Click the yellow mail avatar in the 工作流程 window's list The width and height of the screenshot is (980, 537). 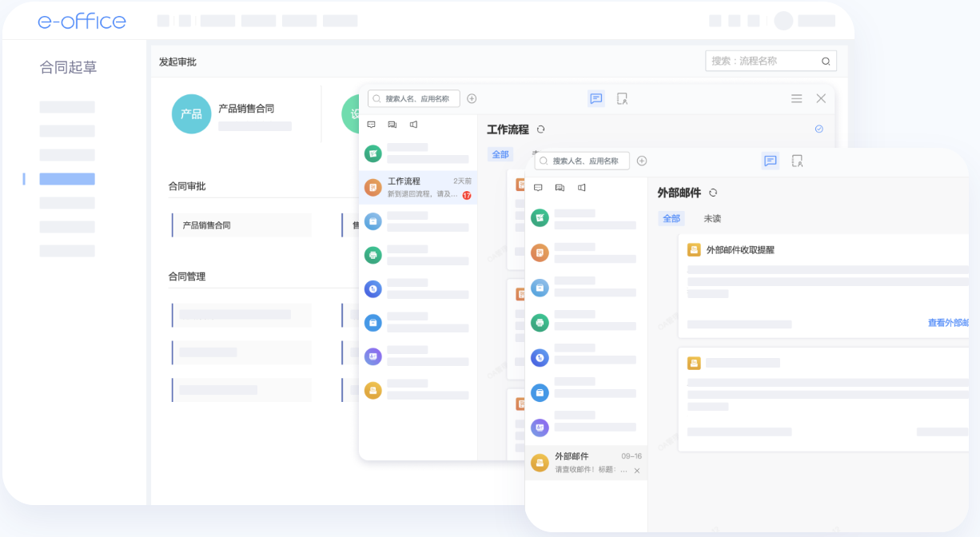click(372, 390)
